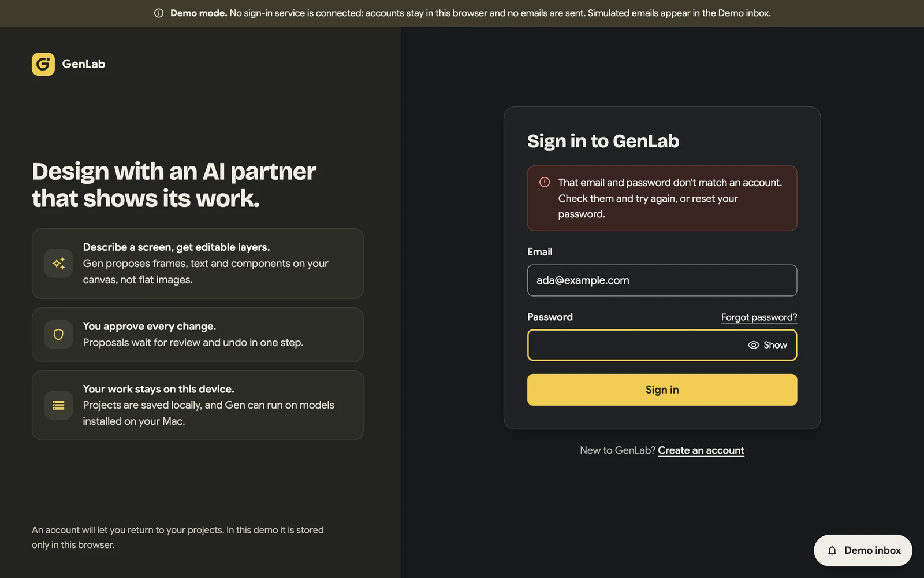Viewport: 924px width, 578px height.
Task: Click the error alert icon in sign-in form
Action: tap(545, 182)
